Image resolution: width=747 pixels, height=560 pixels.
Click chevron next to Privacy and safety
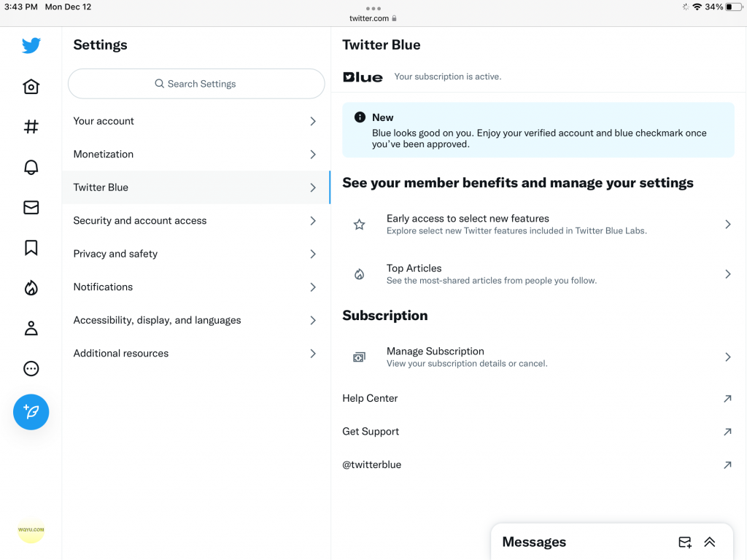(313, 254)
